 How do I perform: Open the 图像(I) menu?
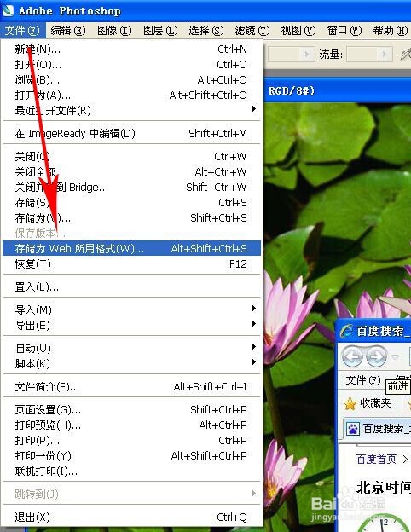(x=114, y=31)
